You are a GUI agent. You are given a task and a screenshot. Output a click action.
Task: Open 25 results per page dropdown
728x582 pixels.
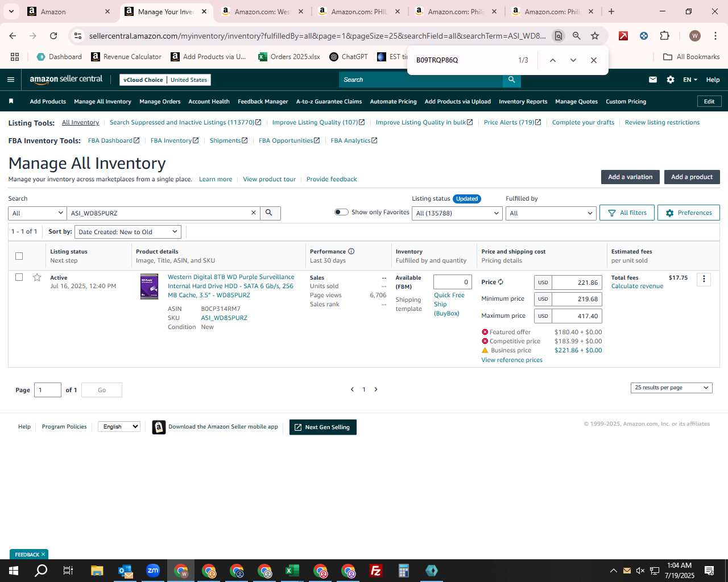671,388
